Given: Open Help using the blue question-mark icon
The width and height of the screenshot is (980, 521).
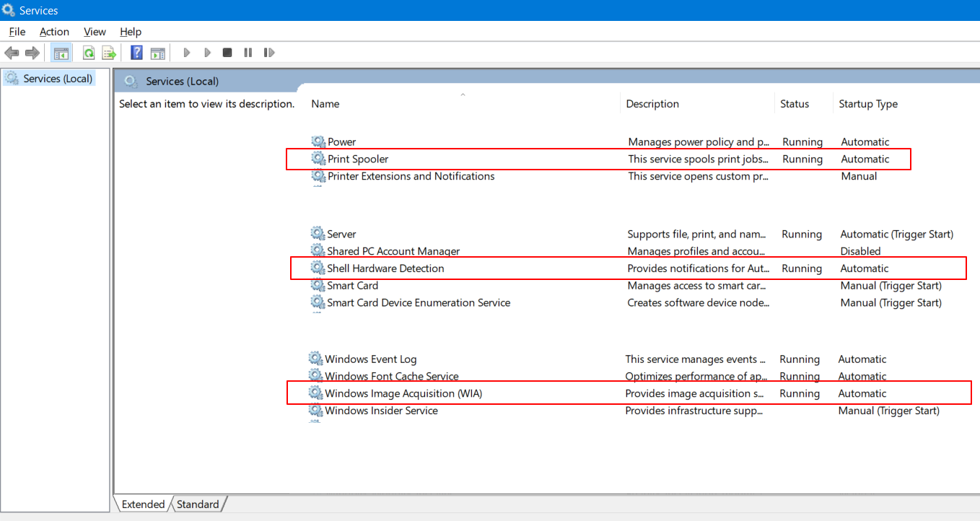Looking at the screenshot, I should [136, 53].
